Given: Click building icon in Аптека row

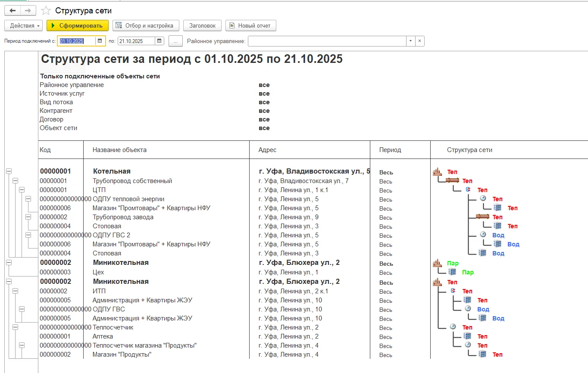Looking at the screenshot, I should [467, 336].
